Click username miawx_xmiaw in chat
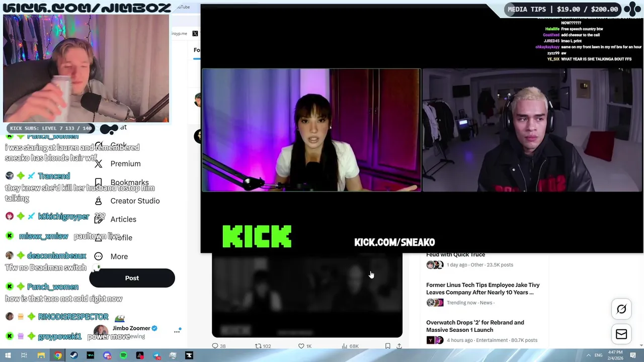Screen dimensions: 644x362 click(x=43, y=236)
